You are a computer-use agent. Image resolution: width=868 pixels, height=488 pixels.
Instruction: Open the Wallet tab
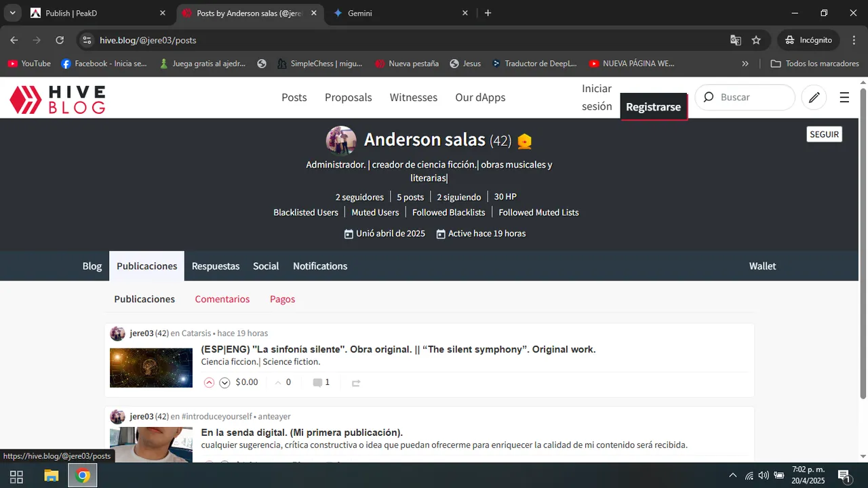coord(762,266)
